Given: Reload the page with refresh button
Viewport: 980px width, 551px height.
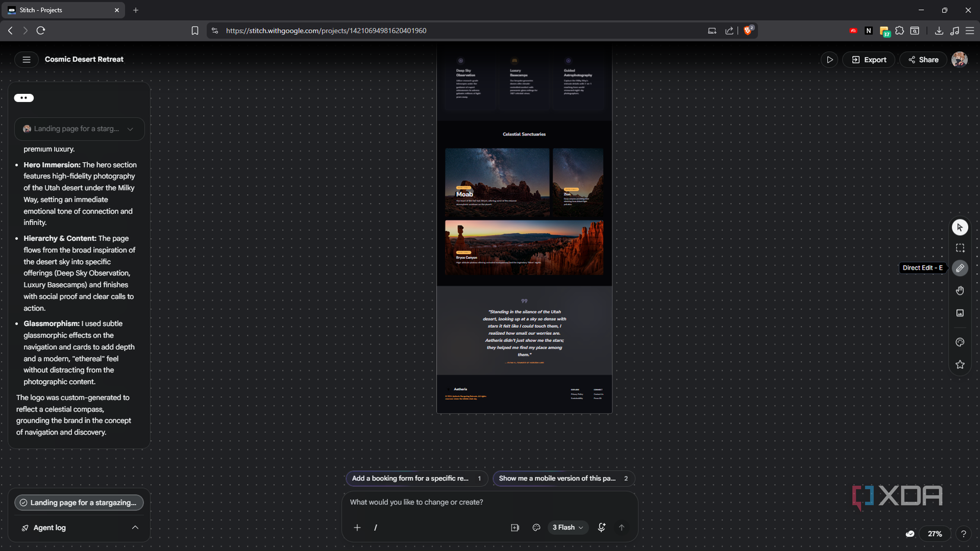Looking at the screenshot, I should [40, 30].
